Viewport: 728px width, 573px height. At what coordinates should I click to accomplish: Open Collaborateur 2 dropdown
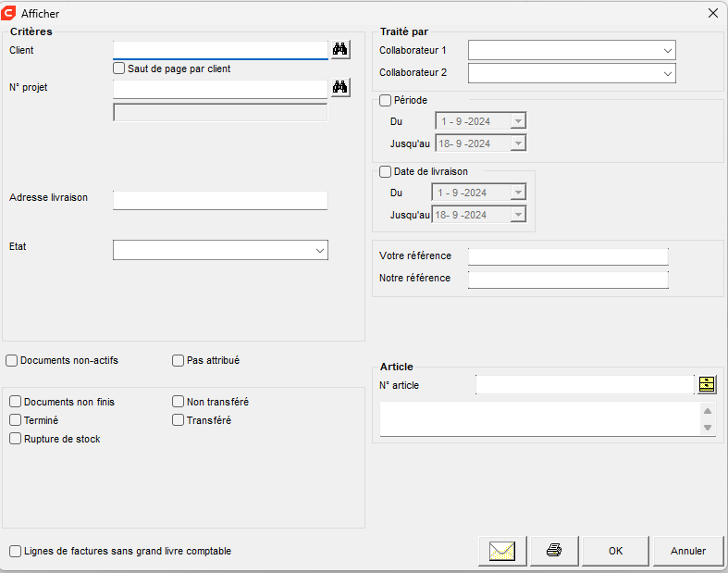pos(668,73)
